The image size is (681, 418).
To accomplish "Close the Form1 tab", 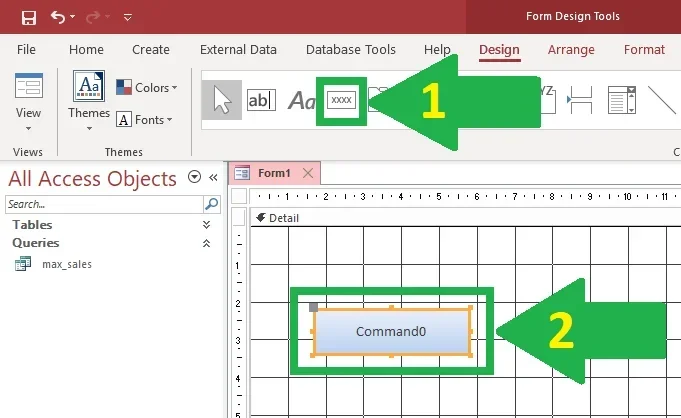I will [x=308, y=173].
